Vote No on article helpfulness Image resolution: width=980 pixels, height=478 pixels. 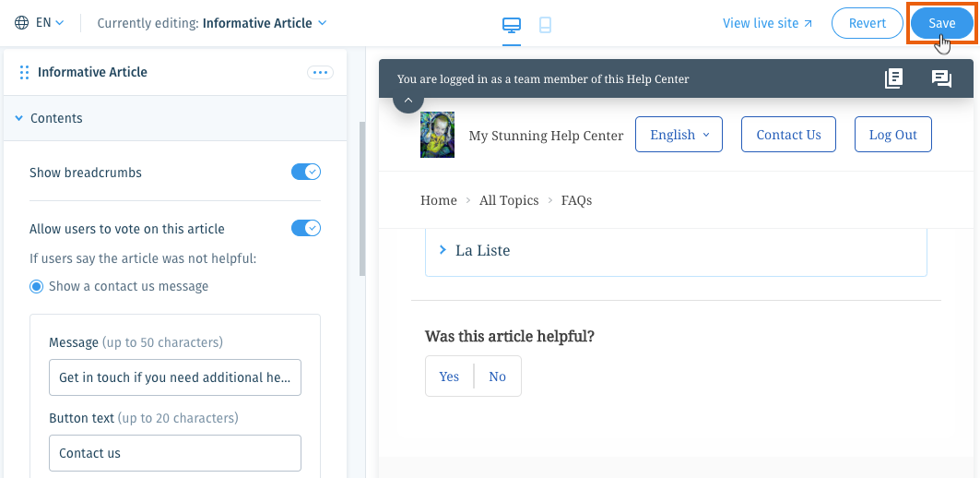point(498,376)
